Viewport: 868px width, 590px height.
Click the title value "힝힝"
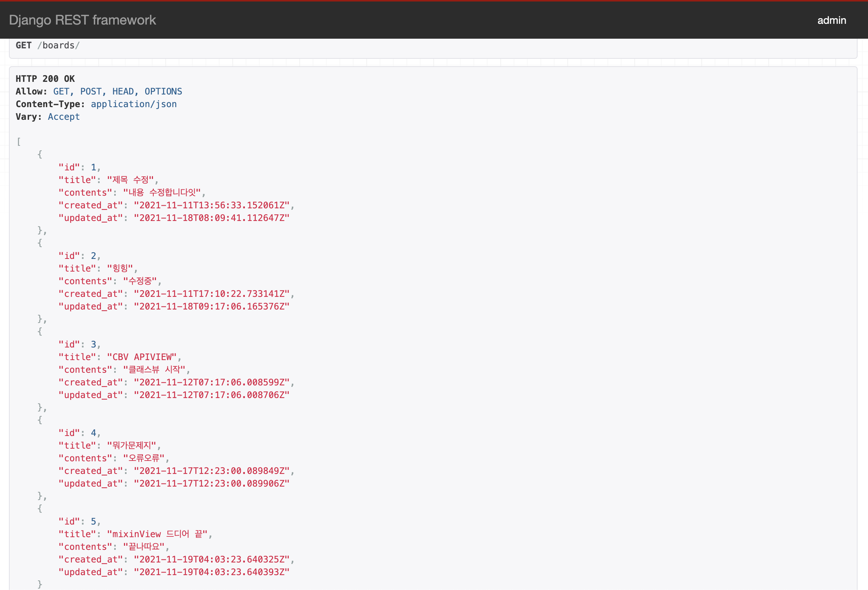120,268
